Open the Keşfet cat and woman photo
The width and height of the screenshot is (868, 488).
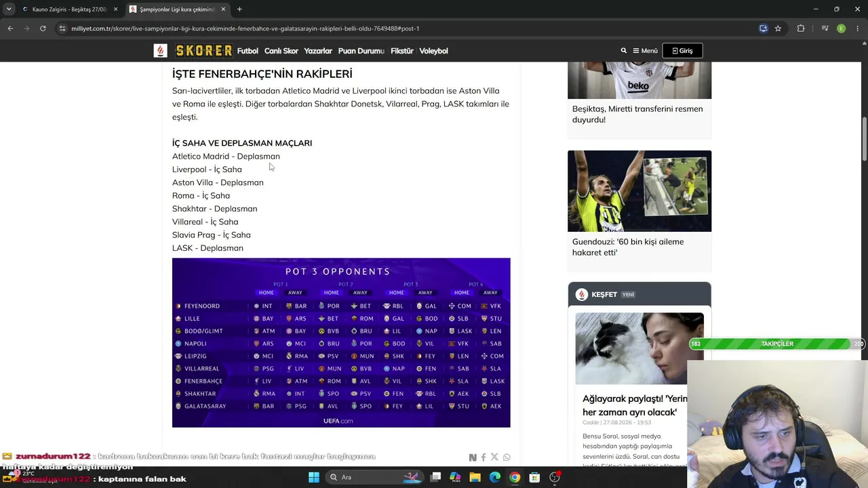pyautogui.click(x=639, y=348)
